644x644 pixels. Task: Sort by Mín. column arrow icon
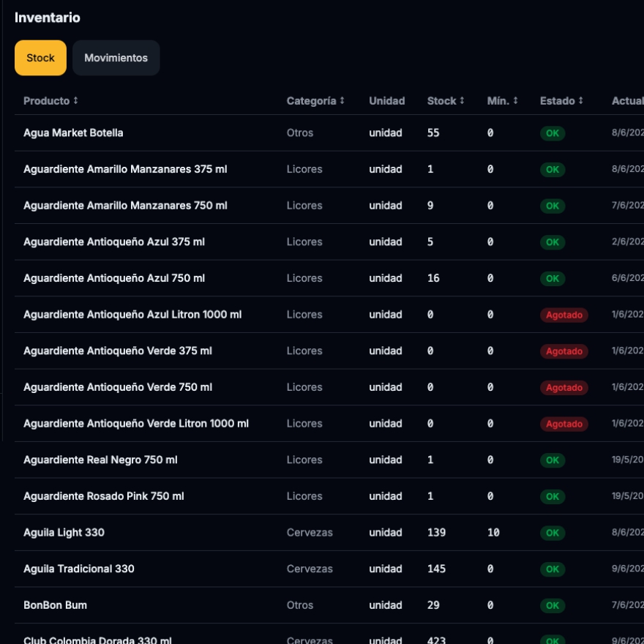pos(515,101)
